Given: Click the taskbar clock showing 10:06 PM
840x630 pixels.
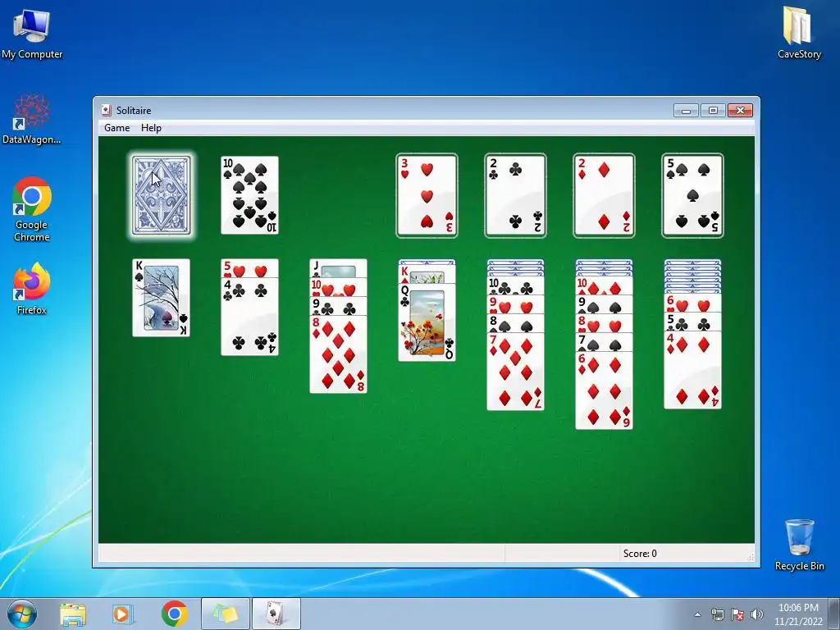Looking at the screenshot, I should (x=798, y=614).
